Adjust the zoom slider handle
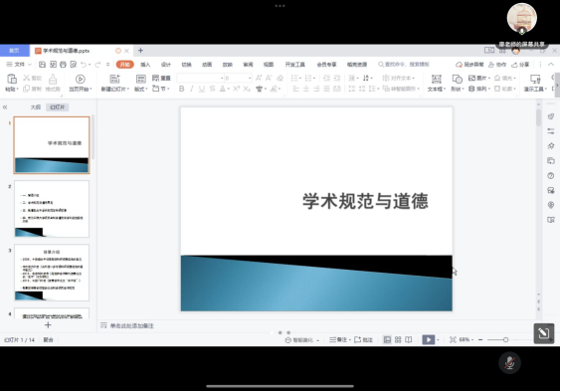 [505, 339]
